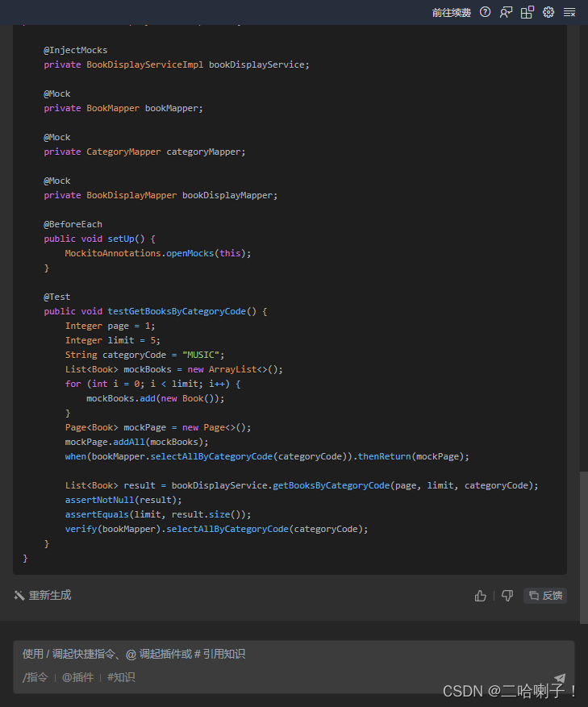Click the @插件 plugin shortcut
The width and height of the screenshot is (588, 707).
77,677
